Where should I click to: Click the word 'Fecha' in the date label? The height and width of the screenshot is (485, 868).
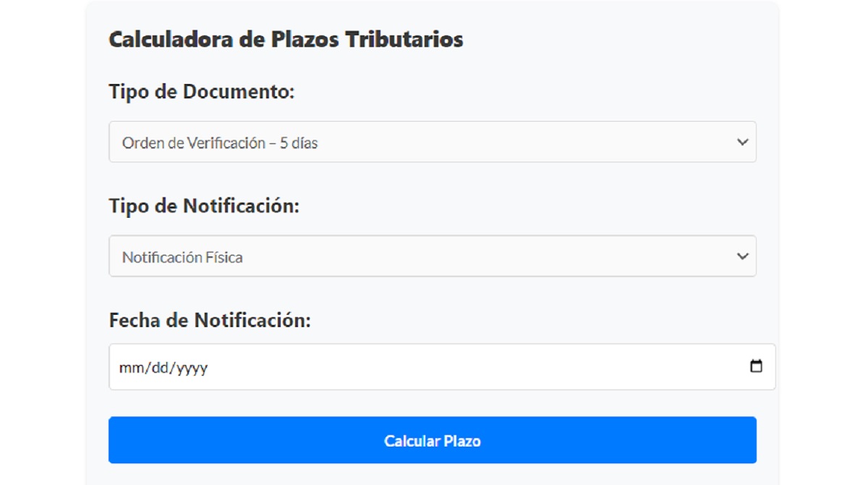coord(135,320)
